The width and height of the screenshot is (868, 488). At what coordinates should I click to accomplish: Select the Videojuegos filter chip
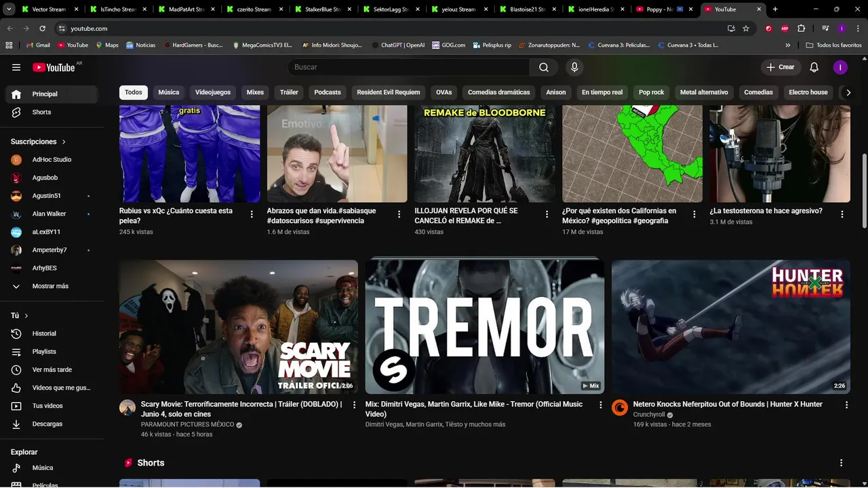(x=213, y=92)
